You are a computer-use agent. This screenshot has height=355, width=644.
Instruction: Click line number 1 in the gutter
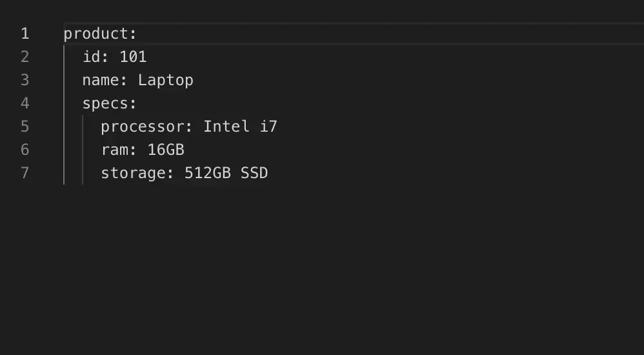click(25, 34)
